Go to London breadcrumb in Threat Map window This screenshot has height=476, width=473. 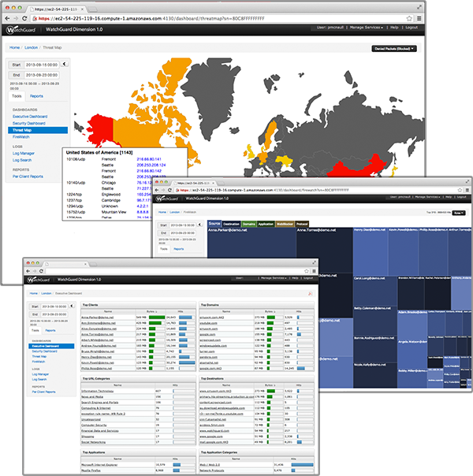31,47
